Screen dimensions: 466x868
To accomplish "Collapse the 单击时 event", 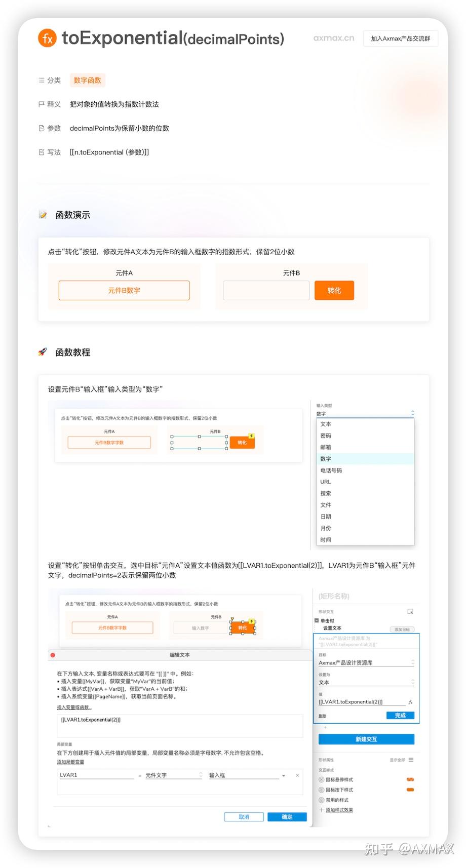I will pos(317,620).
